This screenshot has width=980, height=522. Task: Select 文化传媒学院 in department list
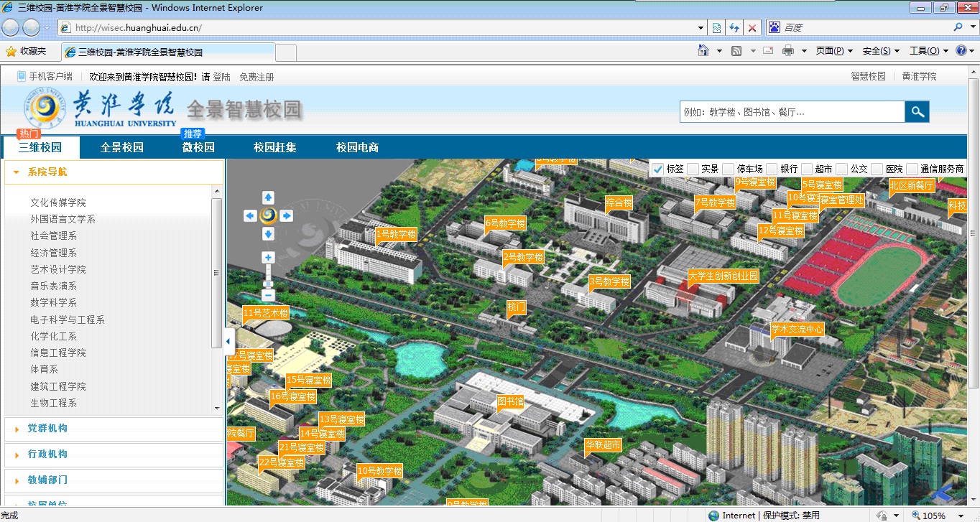tap(58, 202)
